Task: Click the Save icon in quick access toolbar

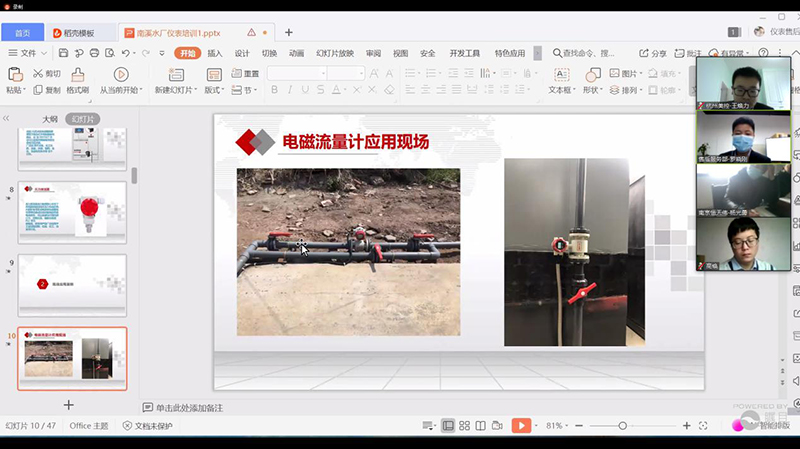Action: coord(64,53)
